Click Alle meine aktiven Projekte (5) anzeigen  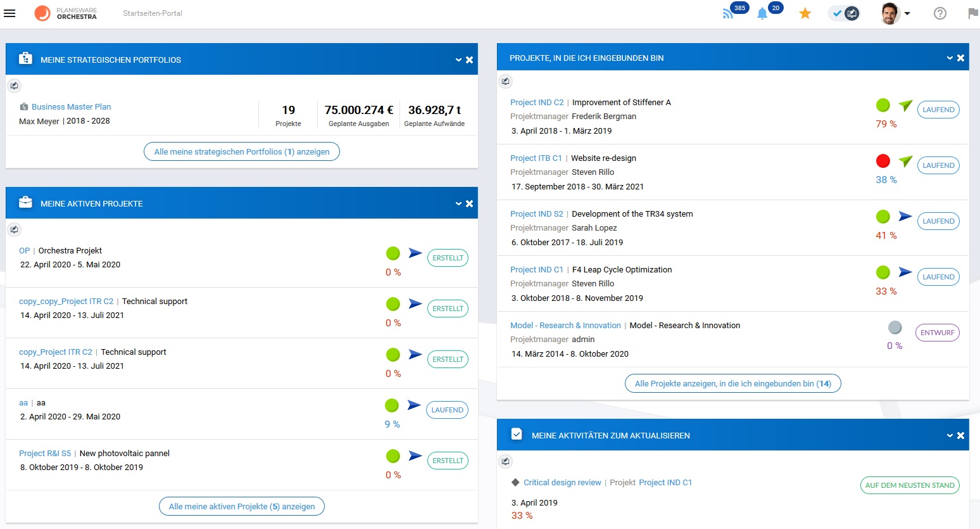pyautogui.click(x=242, y=506)
